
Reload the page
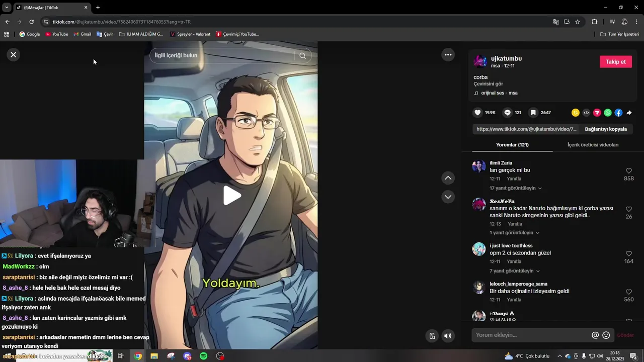(31, 22)
